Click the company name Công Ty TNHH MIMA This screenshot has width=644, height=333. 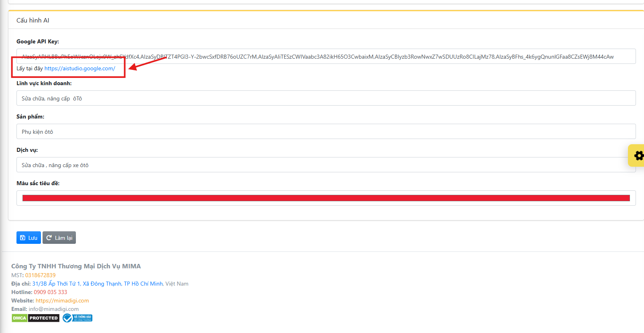[x=76, y=266]
